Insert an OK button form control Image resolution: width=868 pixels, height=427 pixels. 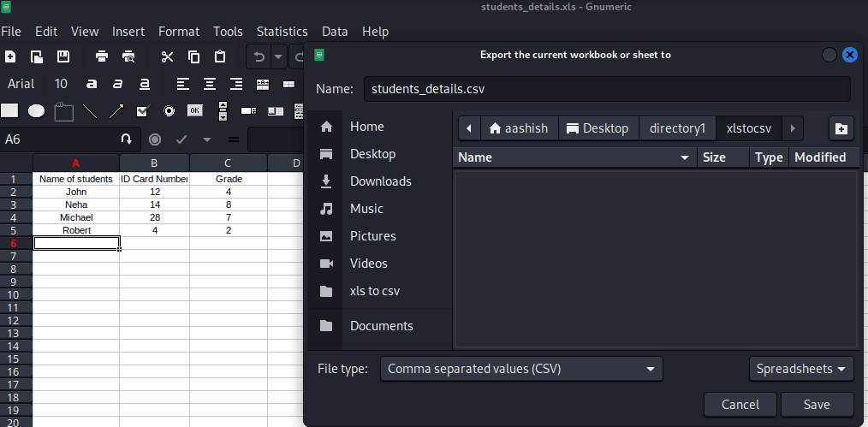point(195,110)
